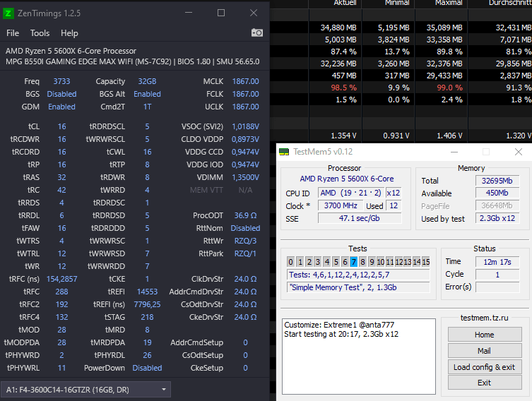Click the Tests sequence 4,6,1,12,2,4,12,2,5,7 field
Viewport: 532px width, 401px height.
point(358,275)
